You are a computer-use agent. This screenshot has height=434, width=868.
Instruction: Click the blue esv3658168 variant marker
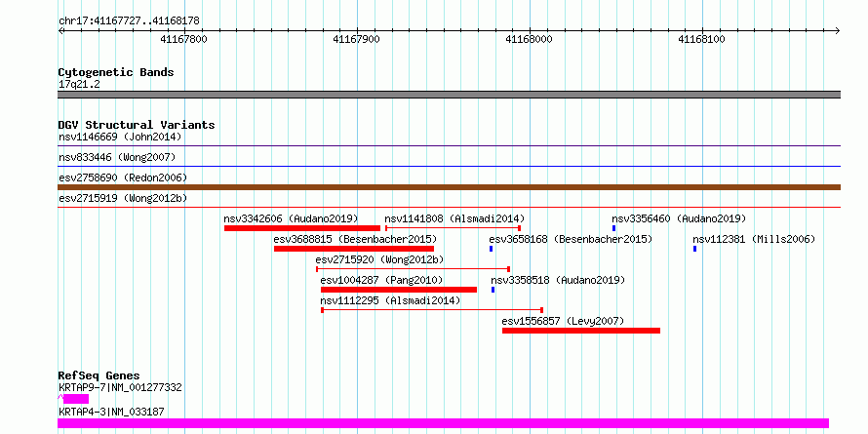491,249
